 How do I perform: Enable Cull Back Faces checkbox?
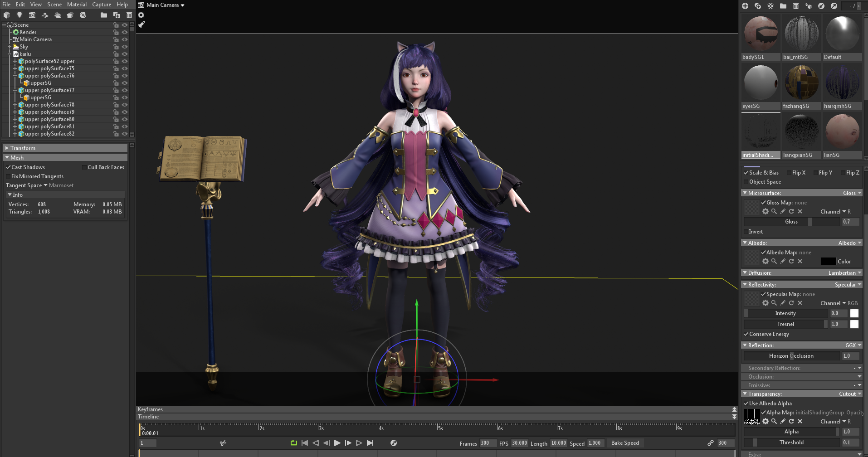click(84, 167)
